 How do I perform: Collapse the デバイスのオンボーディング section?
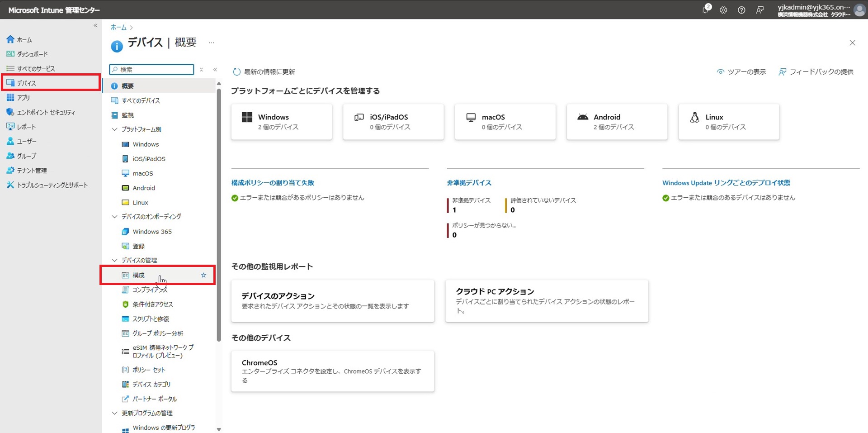115,217
